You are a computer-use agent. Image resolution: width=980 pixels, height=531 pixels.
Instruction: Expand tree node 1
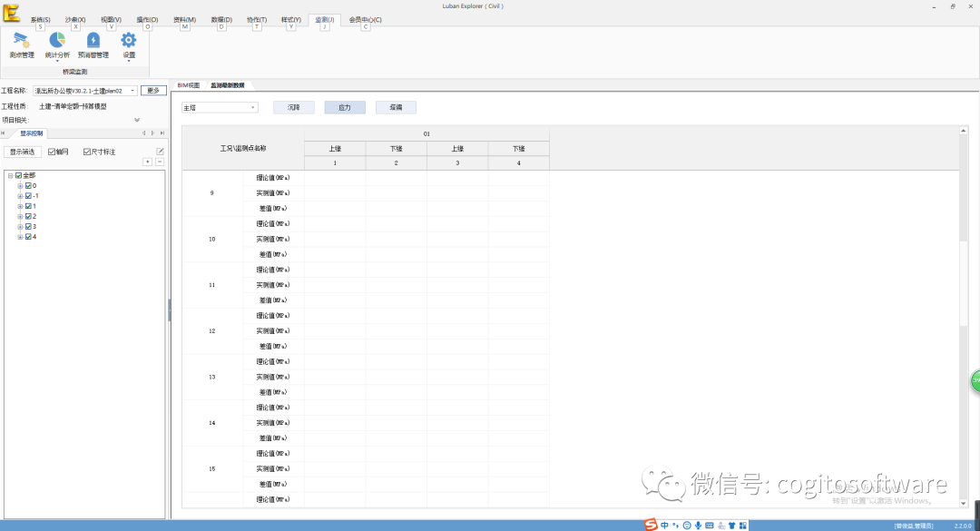click(x=20, y=206)
